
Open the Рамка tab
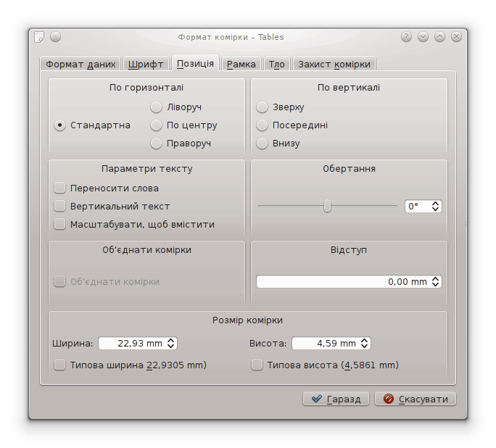(241, 64)
